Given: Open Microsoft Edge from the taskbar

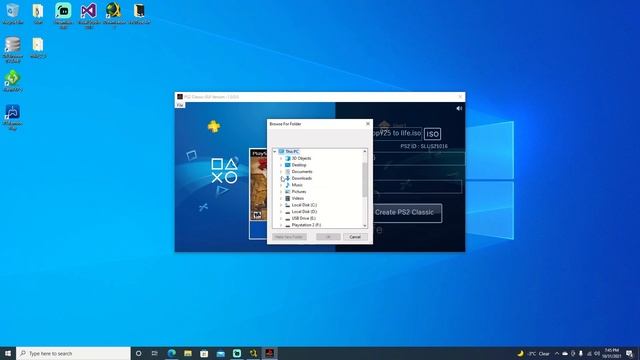Looking at the screenshot, I should (x=171, y=353).
